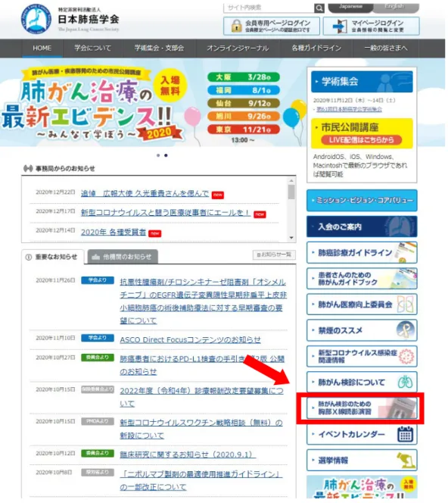Open 臨床研究に関するお知らせ (2020.9.1) link
This screenshot has height=503, width=448.
coord(188,455)
